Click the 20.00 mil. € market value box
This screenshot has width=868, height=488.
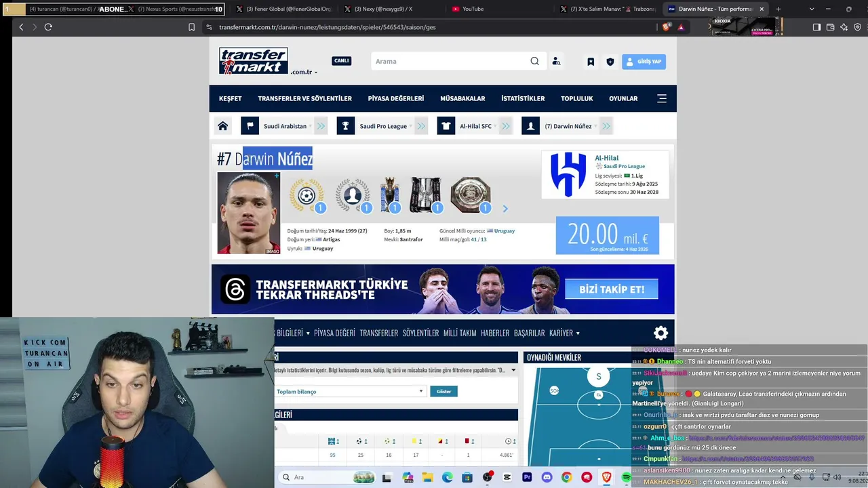[608, 235]
